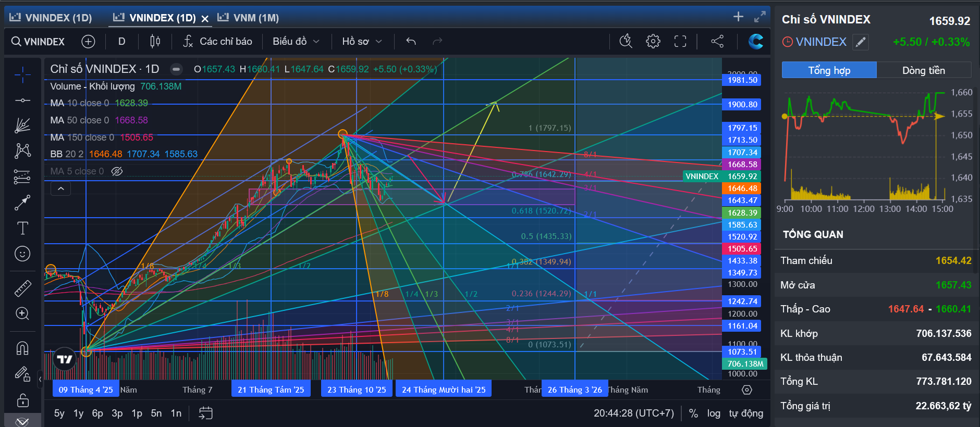Select the Tổng hợp tab

coord(829,70)
